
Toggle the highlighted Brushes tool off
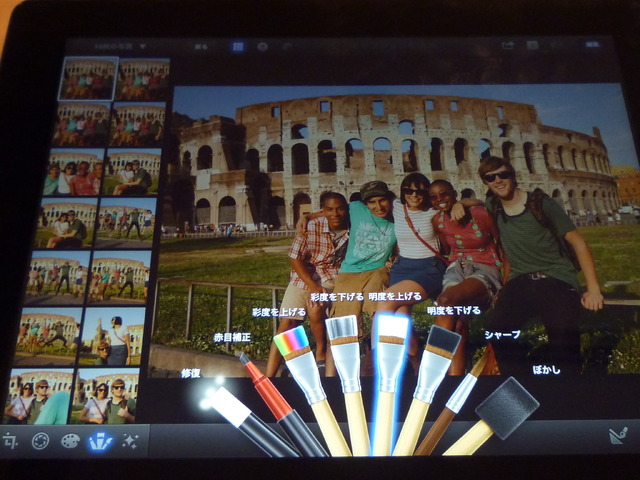(x=100, y=441)
